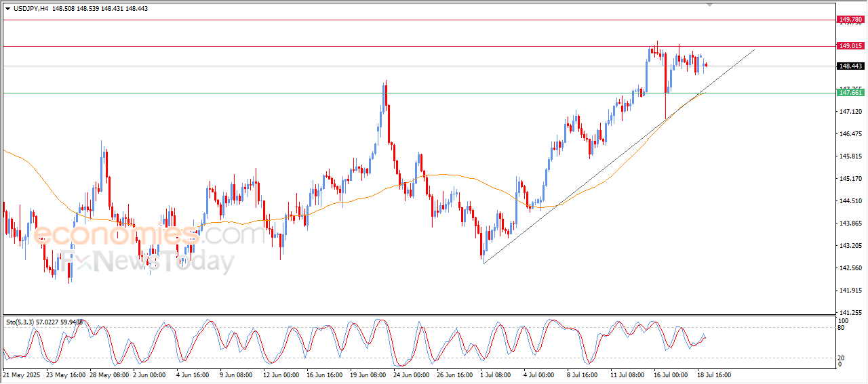Viewport: 868px width, 384px height.
Task: Select the USDJPY,H4 symbol title text
Action: click(x=32, y=9)
